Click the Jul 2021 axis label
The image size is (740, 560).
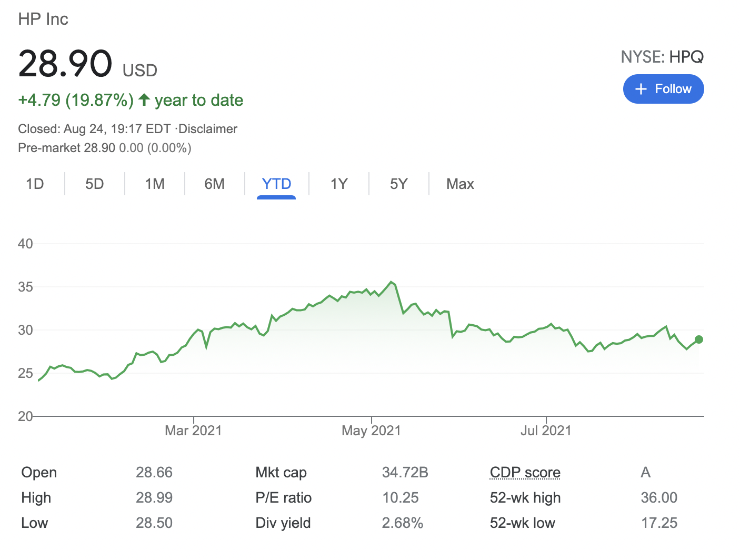pos(546,431)
